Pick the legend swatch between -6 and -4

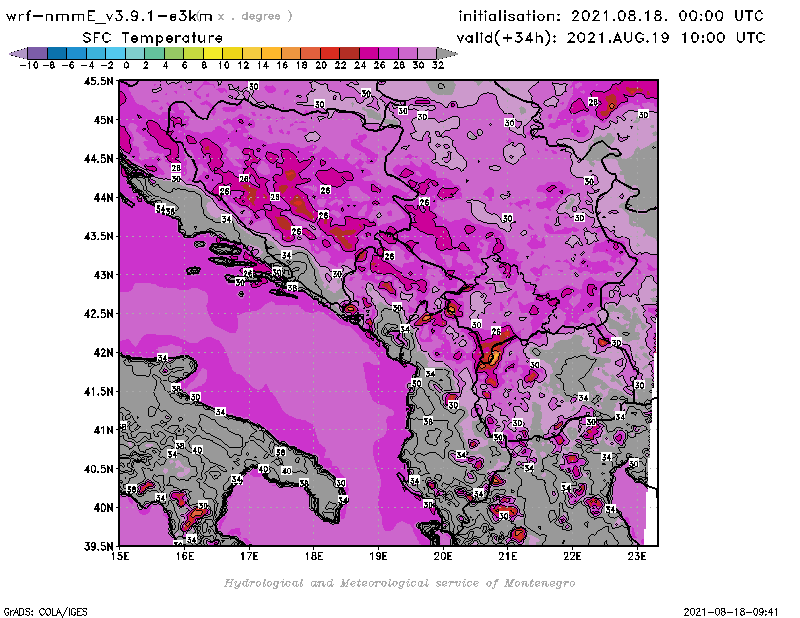click(77, 53)
